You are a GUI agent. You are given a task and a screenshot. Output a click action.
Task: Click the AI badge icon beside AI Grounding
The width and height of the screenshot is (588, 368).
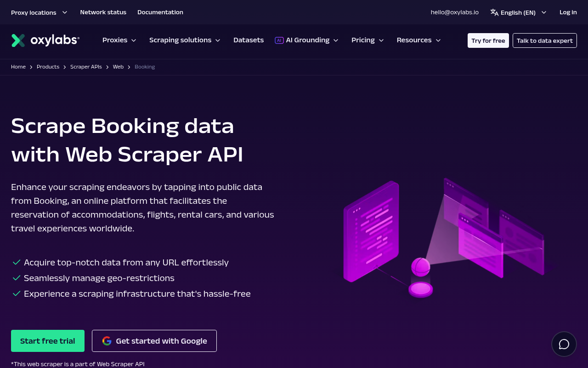(279, 40)
